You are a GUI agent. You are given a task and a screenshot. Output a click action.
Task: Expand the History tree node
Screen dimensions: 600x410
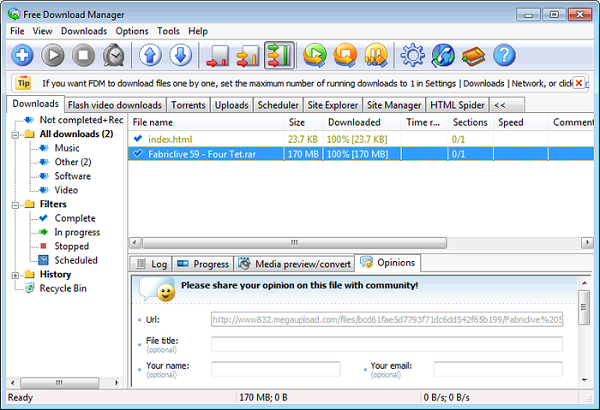coord(16,274)
